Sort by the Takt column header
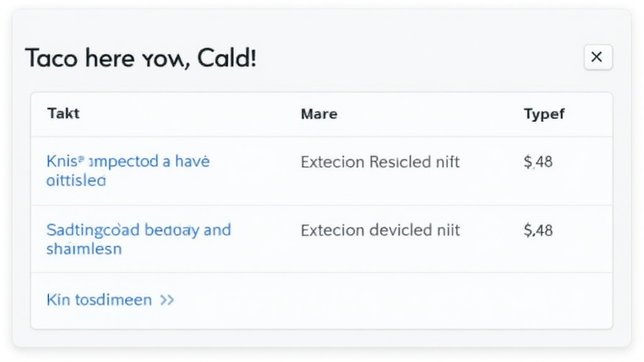The width and height of the screenshot is (644, 362). point(64,114)
